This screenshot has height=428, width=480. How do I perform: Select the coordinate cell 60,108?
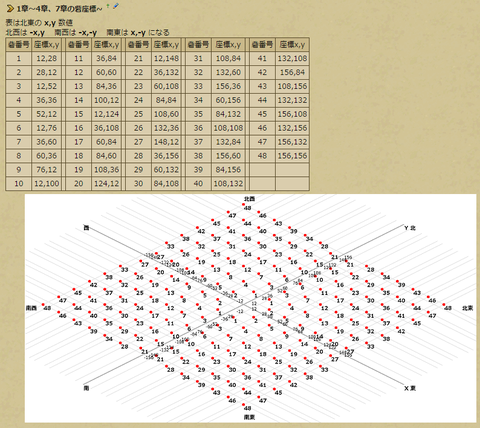point(166,86)
